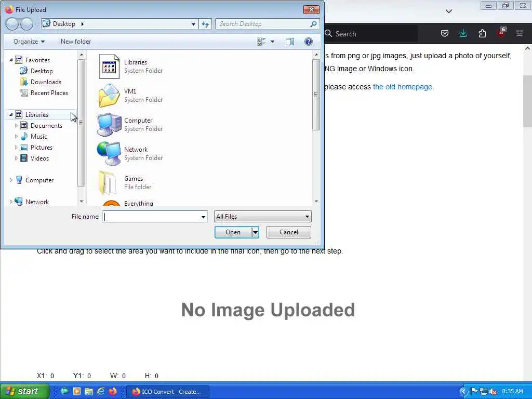Viewport: 532px width, 399px height.
Task: Expand the Computer tree node
Action: [11, 180]
